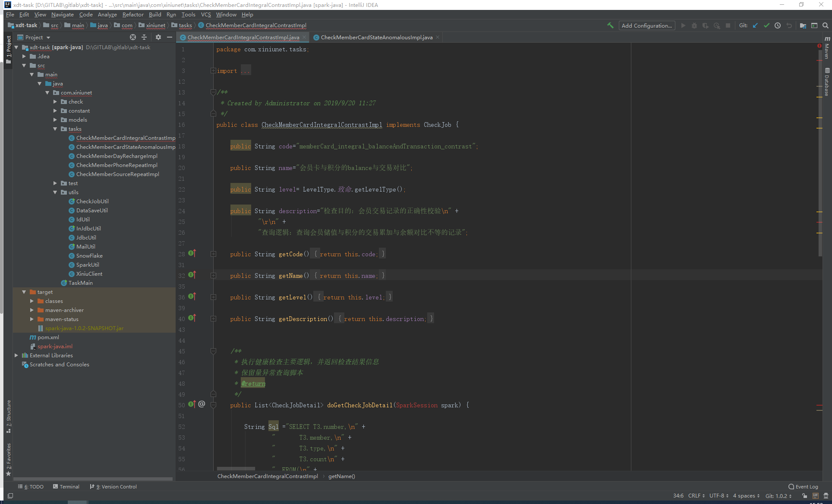Click the Git Commit green checkmark
Screen dimensions: 832x504
pyautogui.click(x=766, y=25)
